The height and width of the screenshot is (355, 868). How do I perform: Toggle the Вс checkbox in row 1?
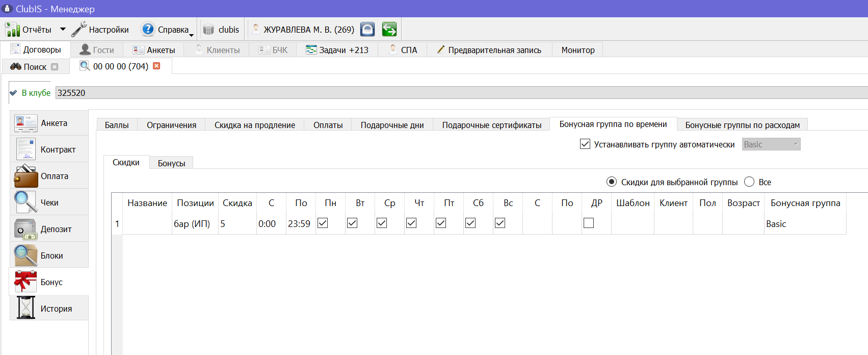click(500, 223)
